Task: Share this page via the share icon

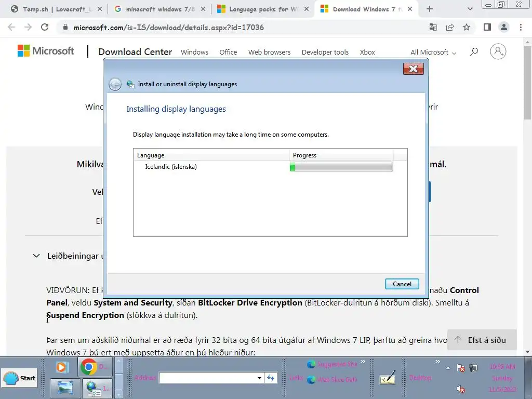Action: point(450,27)
